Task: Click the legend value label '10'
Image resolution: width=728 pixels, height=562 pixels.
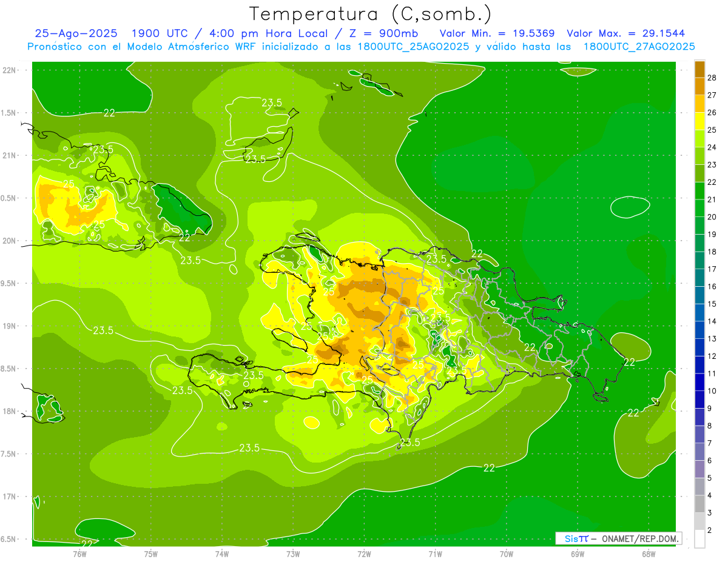Action: (x=712, y=391)
